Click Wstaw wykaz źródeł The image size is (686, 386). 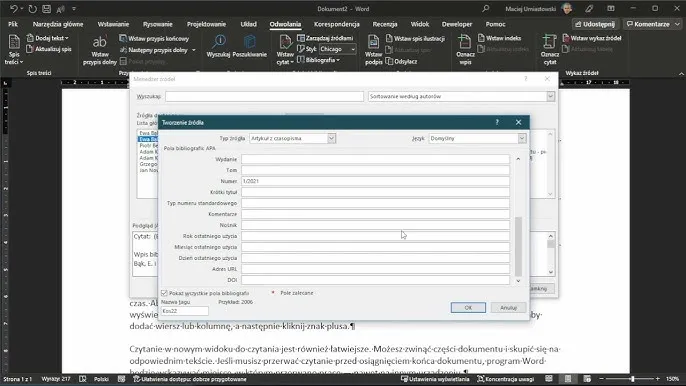[592, 38]
